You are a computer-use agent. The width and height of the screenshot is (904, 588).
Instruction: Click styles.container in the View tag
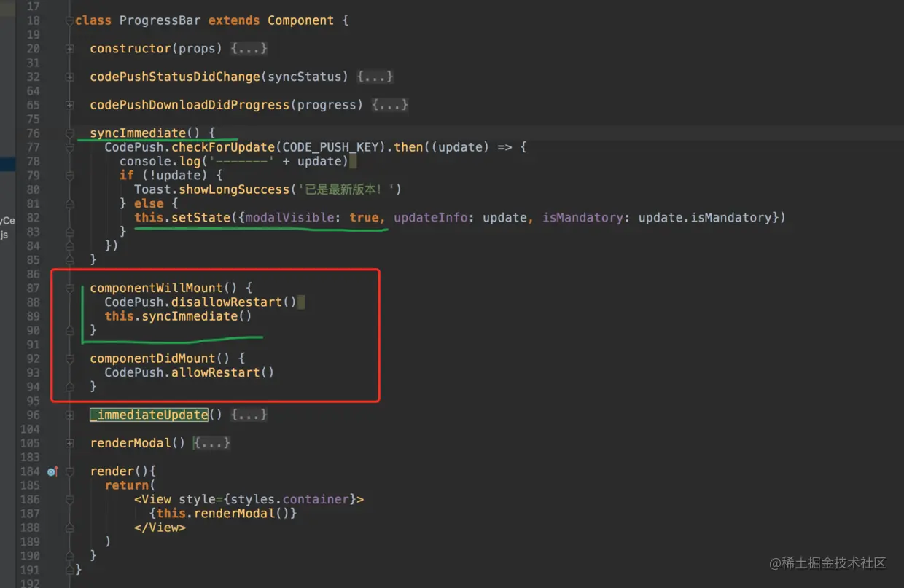pyautogui.click(x=289, y=499)
